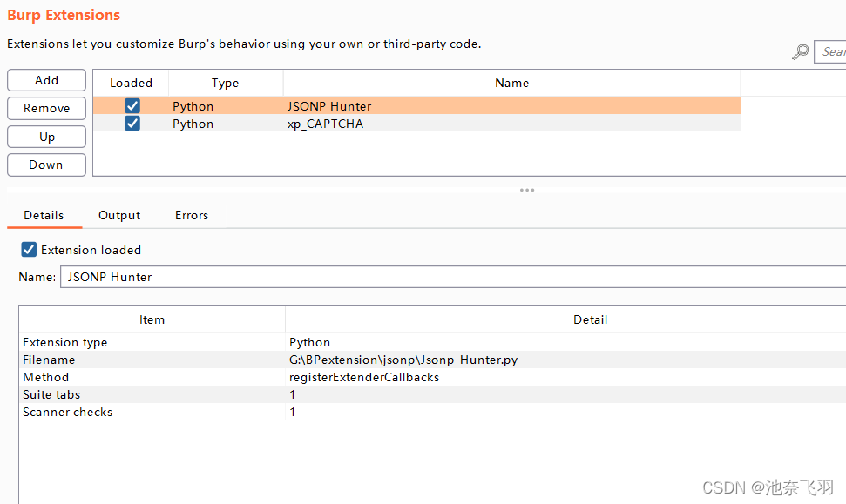Click the Detail column header
This screenshot has height=504, width=846.
click(565, 319)
